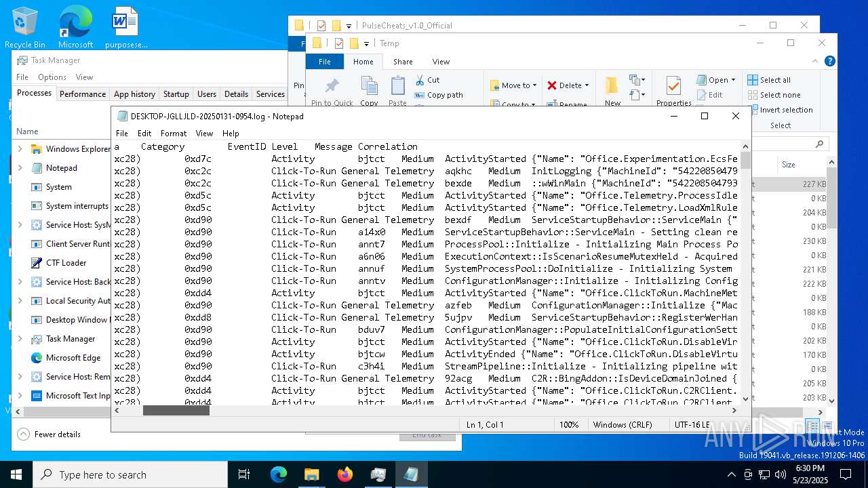Screen dimensions: 868x488
Task: Click the Name column header in Task Manager
Action: click(x=27, y=131)
